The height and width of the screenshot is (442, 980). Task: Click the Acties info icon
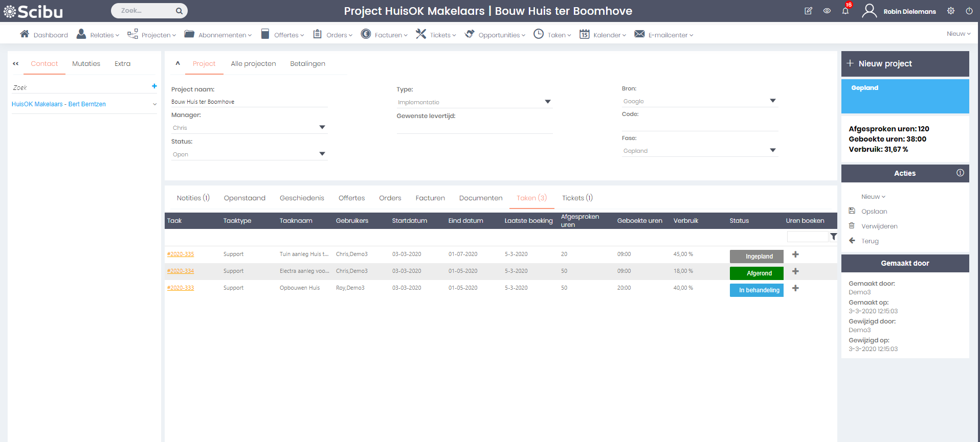pyautogui.click(x=960, y=173)
